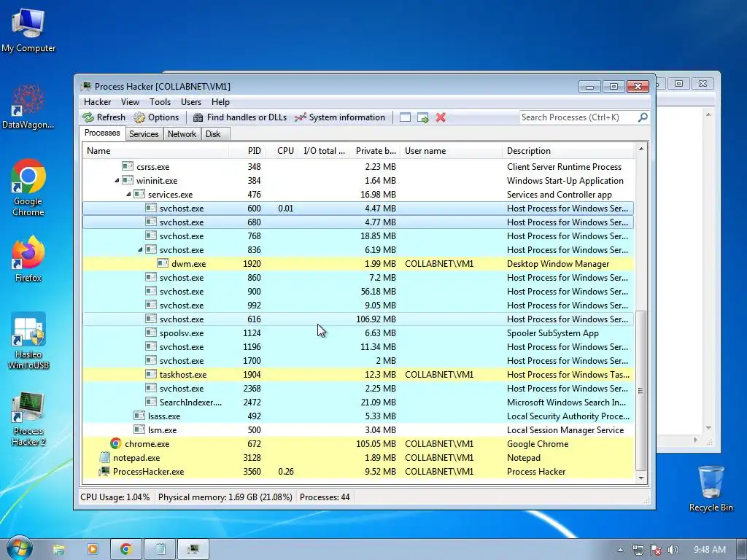The image size is (747, 560).
Task: Select the lsm.exe process row
Action: tap(358, 430)
